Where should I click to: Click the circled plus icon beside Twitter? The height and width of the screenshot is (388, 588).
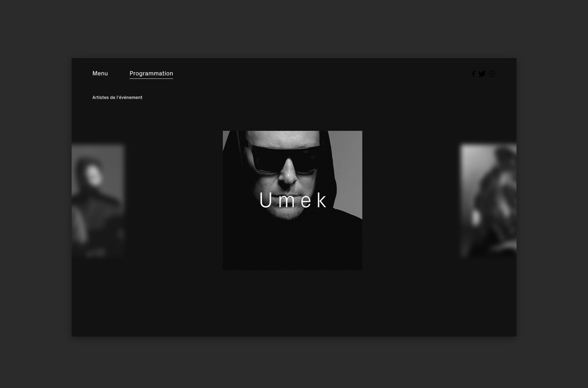click(492, 74)
